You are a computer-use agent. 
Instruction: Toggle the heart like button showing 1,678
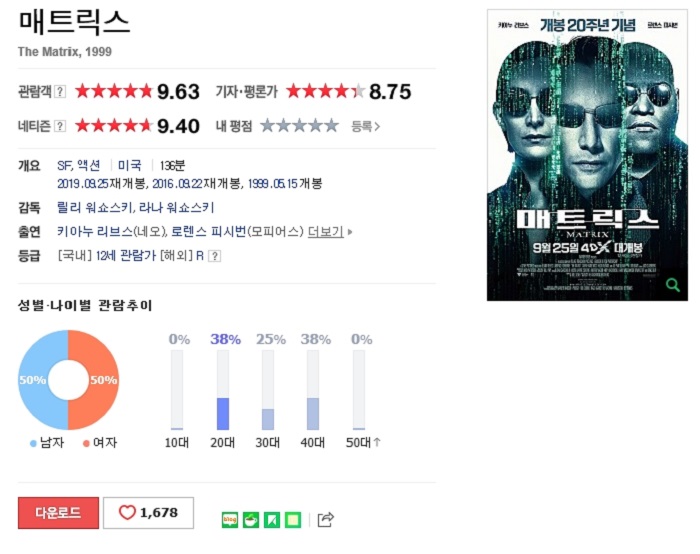coord(149,513)
